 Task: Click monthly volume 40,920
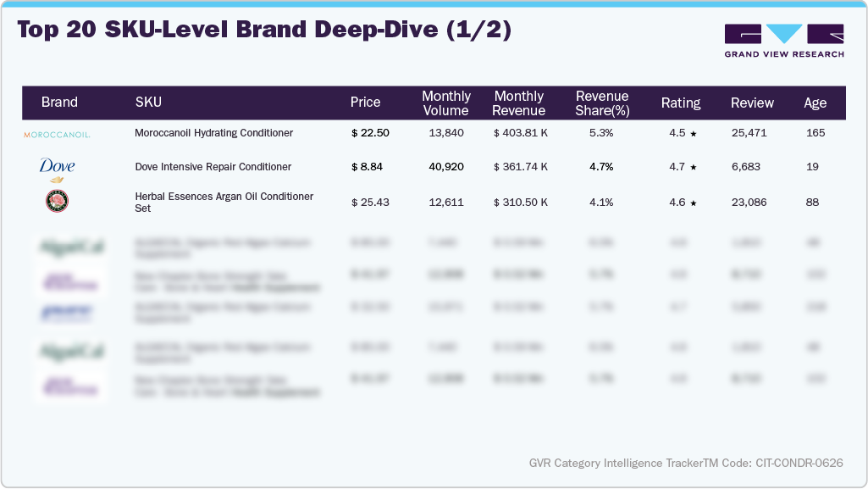[x=446, y=167]
